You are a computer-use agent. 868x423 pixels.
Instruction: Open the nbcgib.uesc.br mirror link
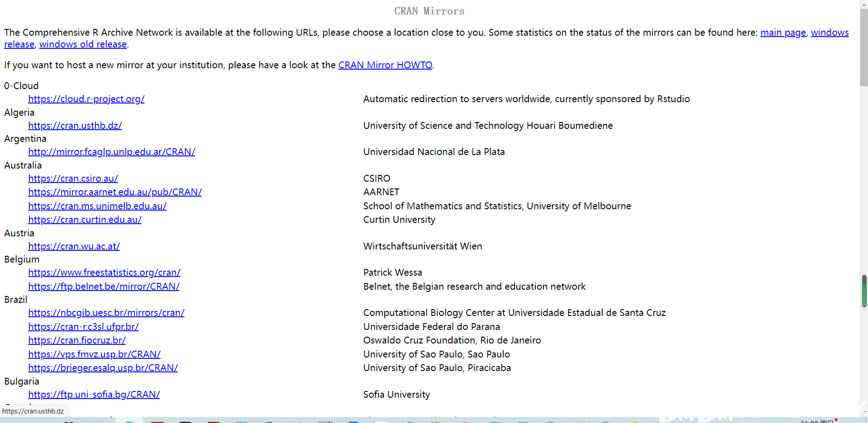[106, 313]
